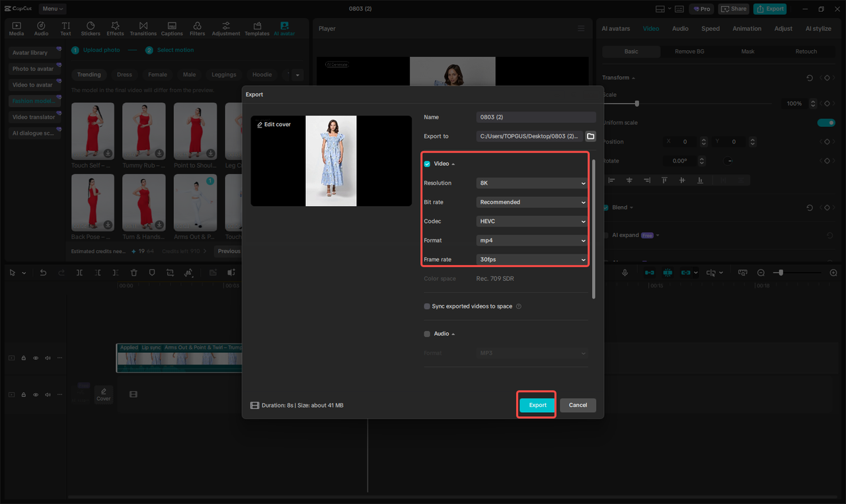Open the Codec dropdown
Image resolution: width=846 pixels, height=504 pixels.
click(x=531, y=221)
